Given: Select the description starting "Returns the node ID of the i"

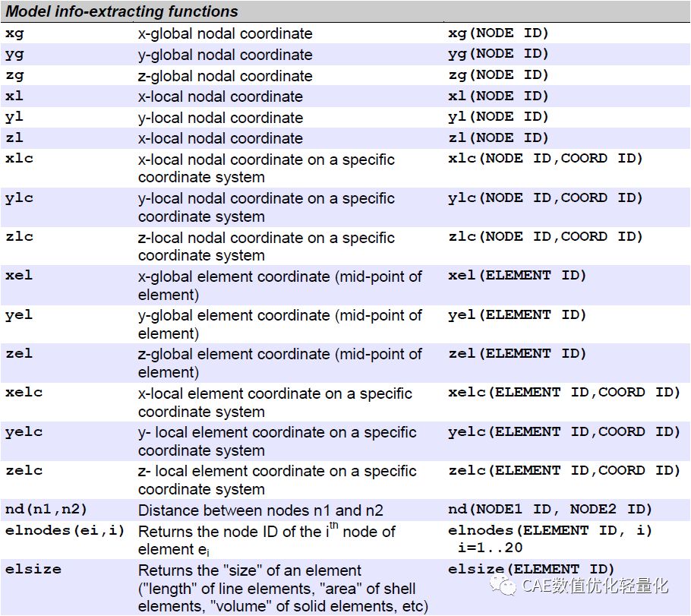Looking at the screenshot, I should (267, 539).
